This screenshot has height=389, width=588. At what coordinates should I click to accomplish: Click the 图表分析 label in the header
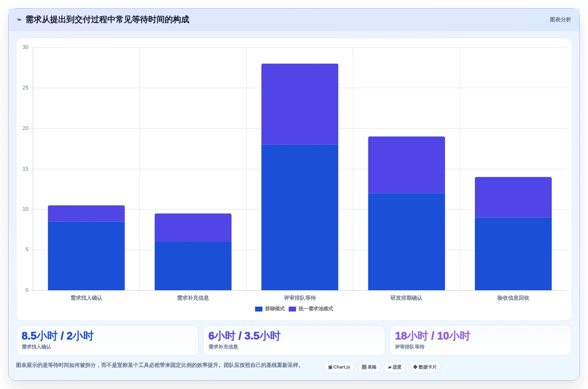560,20
